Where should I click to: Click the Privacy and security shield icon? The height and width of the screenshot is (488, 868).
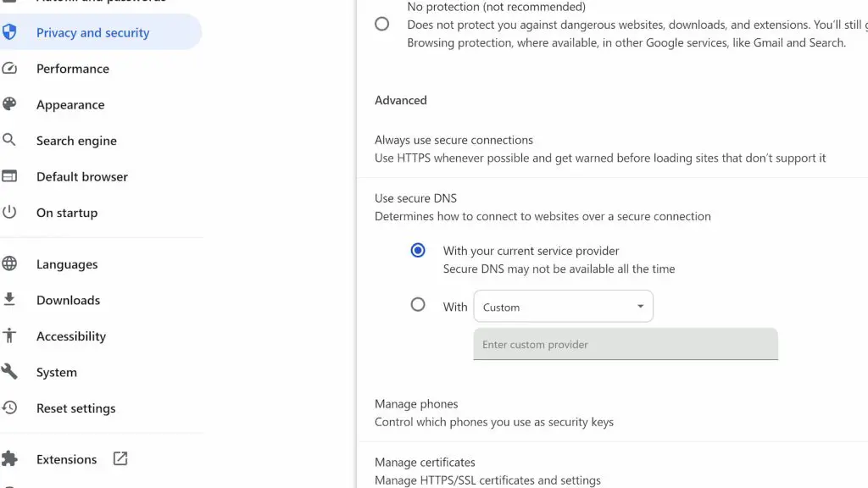9,33
